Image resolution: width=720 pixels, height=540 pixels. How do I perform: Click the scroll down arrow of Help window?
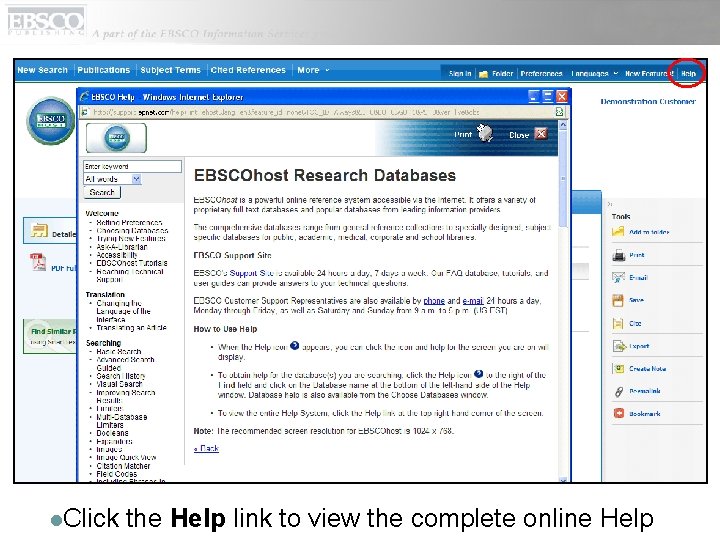click(x=563, y=479)
